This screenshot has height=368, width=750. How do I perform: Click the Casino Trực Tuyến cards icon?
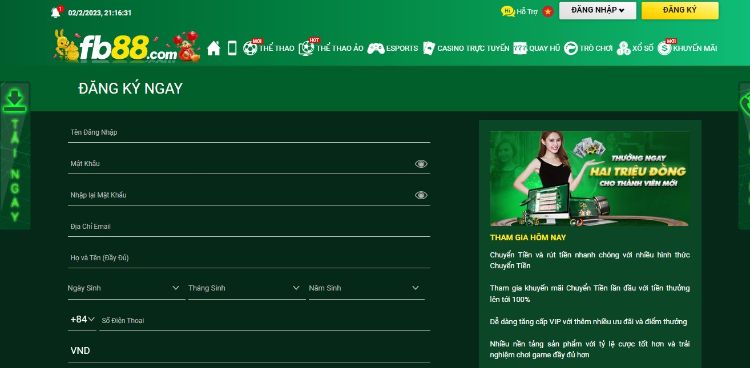[429, 48]
